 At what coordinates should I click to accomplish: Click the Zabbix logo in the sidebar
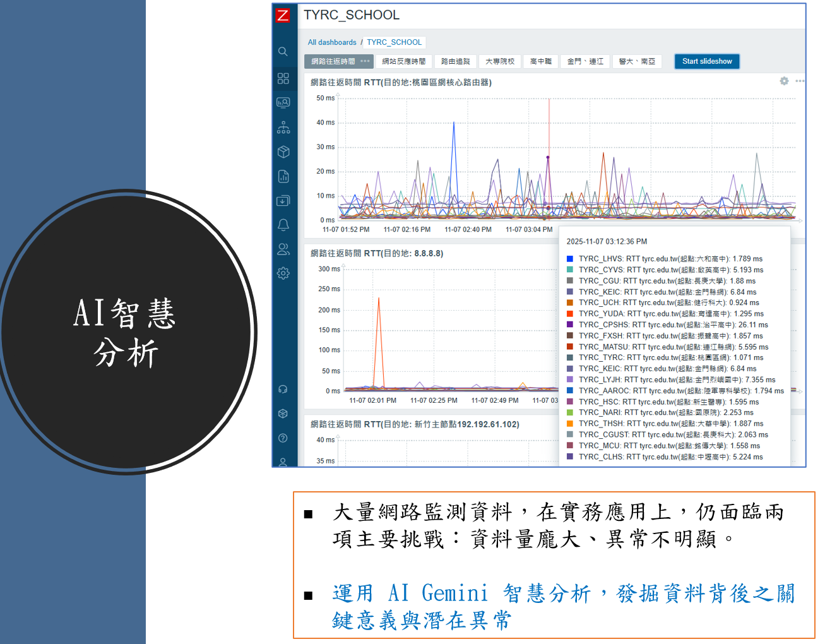click(283, 15)
